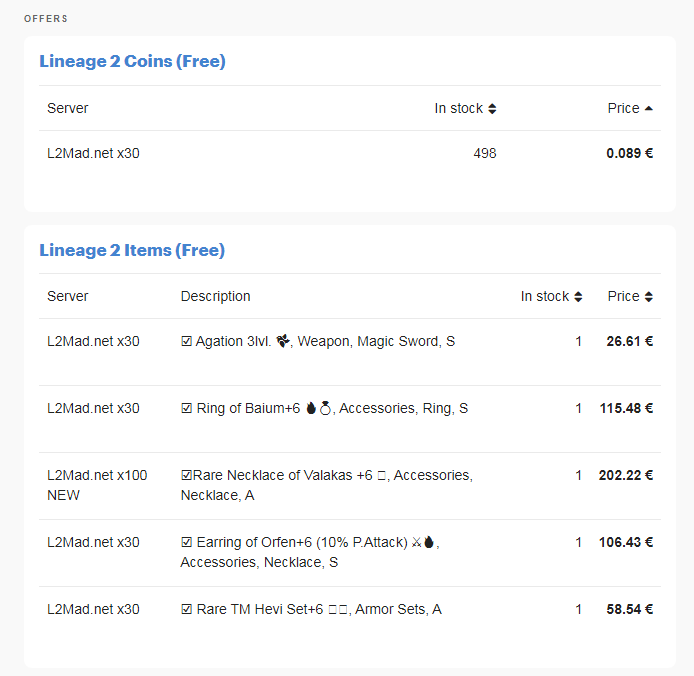
Task: Open the Lineage 2 Coins (Free) link
Action: pyautogui.click(x=132, y=61)
